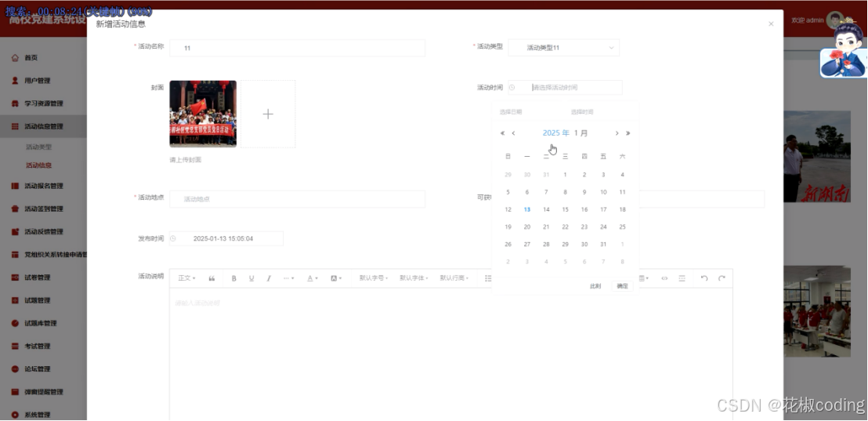Open the 默认字体 font family dropdown

(414, 278)
